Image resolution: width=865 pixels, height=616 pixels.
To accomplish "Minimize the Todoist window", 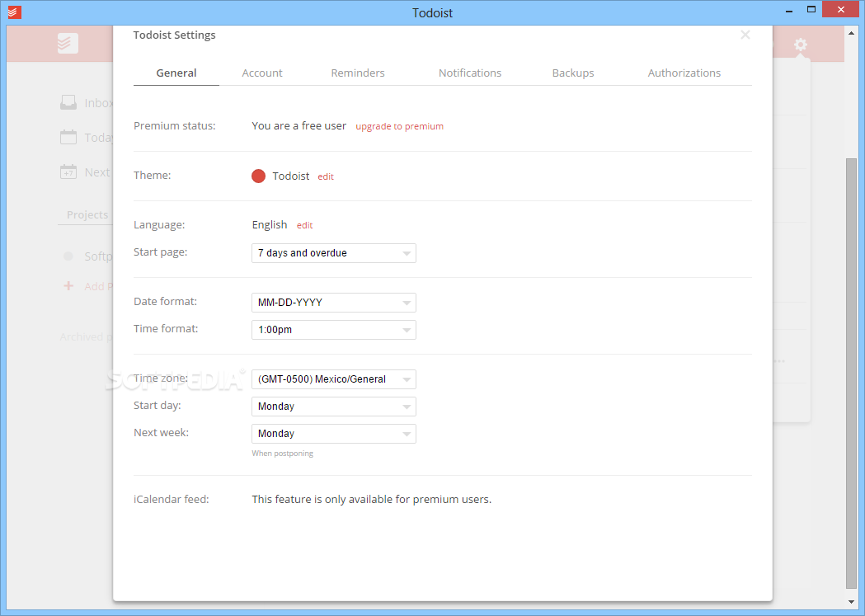I will coord(789,11).
